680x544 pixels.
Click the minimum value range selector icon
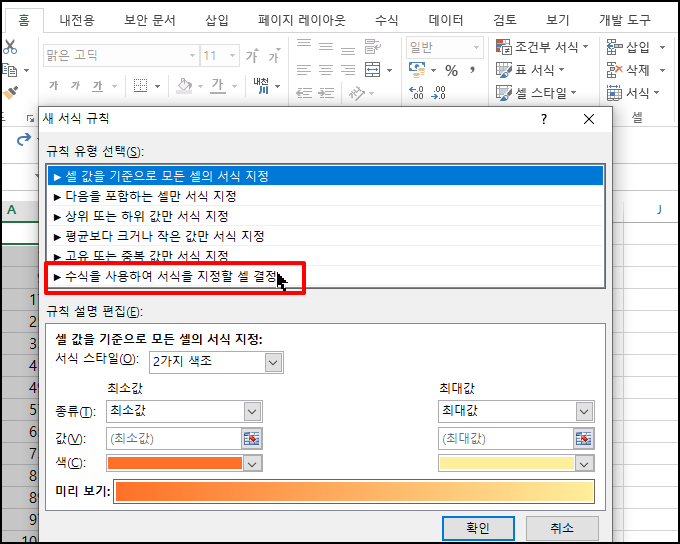pos(252,439)
